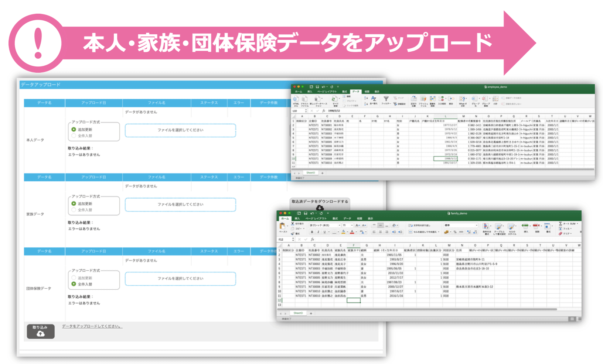Click the percent style icon in family_demo
The image size is (603, 364).
coord(455,232)
